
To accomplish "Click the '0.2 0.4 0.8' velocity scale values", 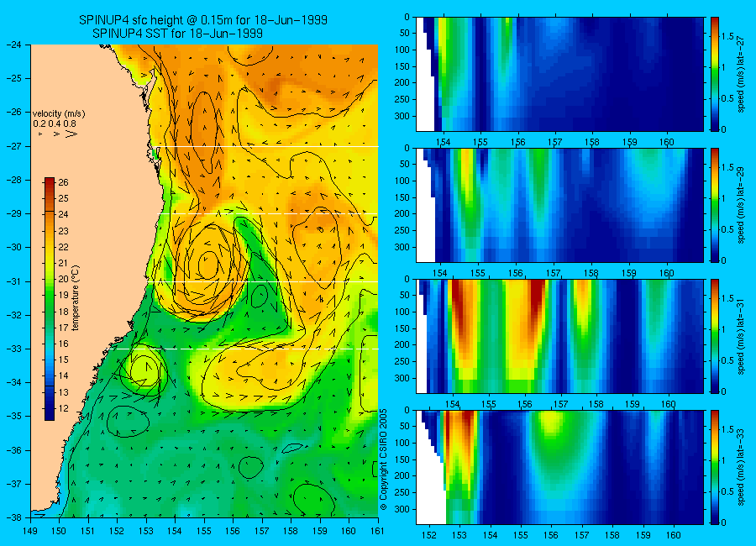I will click(54, 123).
